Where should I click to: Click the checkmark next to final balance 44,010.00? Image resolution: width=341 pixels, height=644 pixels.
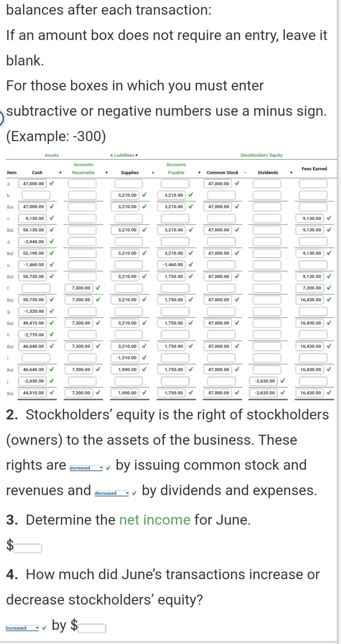click(51, 393)
